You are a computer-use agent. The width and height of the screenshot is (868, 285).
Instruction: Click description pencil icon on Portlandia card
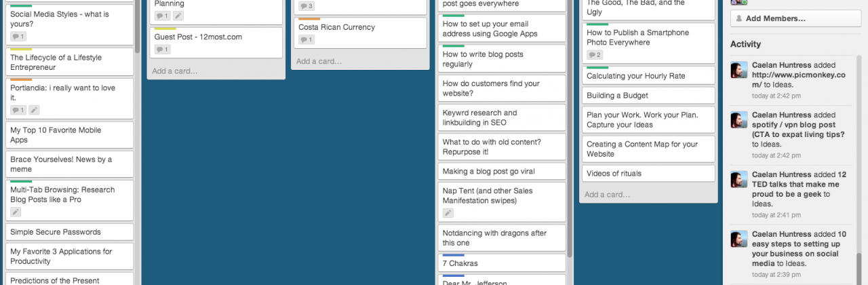tap(34, 110)
